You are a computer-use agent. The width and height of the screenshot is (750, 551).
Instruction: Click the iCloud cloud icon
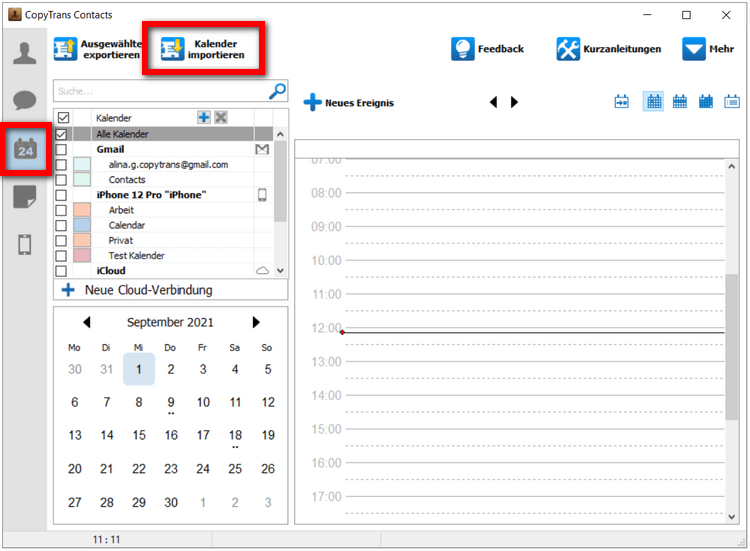point(262,271)
